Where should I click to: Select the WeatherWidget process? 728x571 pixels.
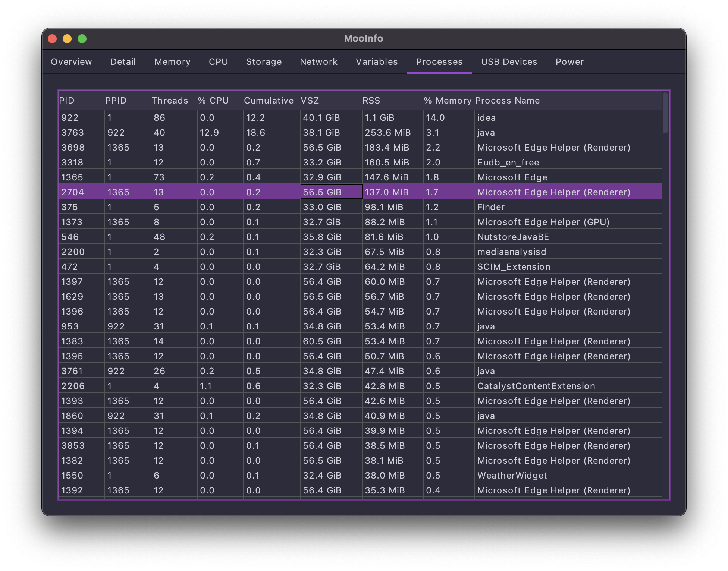click(360, 475)
